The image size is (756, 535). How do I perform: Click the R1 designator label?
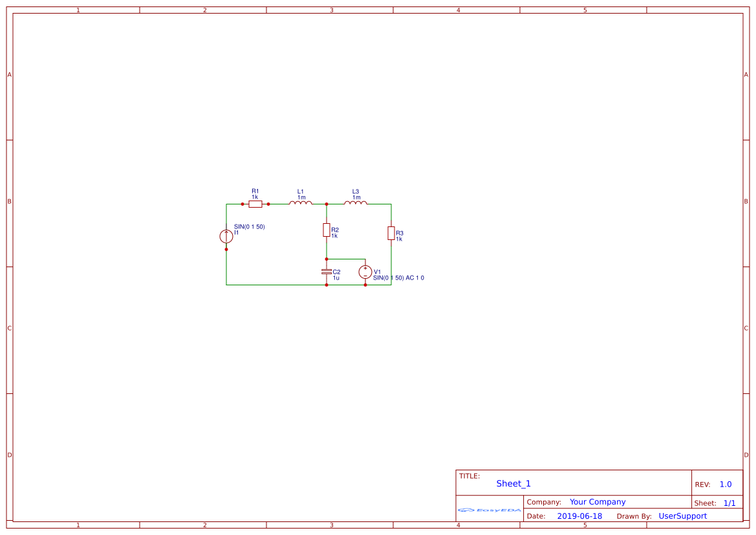pos(255,191)
